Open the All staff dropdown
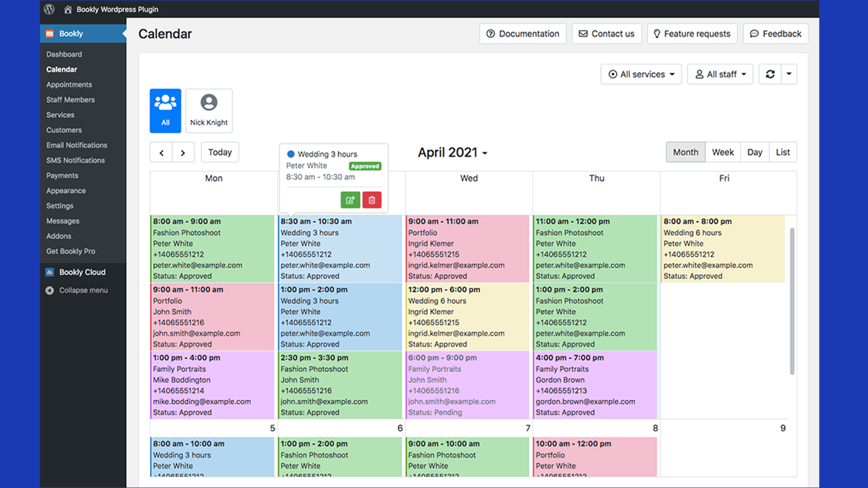 720,74
